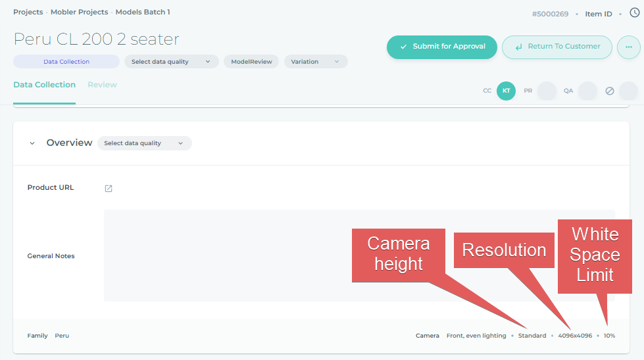Switch to the Review tab
The image size is (644, 360).
pos(102,85)
